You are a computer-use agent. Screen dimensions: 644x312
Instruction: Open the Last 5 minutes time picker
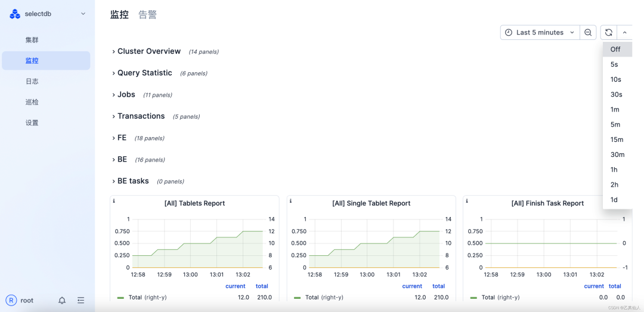coord(540,32)
